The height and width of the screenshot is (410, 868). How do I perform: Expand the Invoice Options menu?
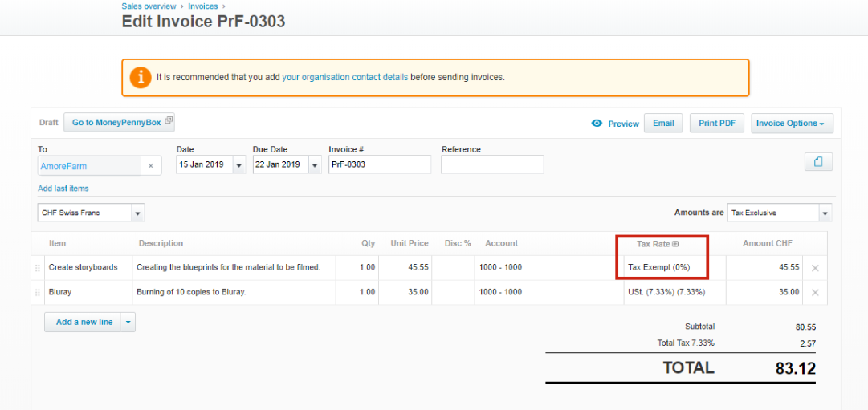[x=792, y=124]
